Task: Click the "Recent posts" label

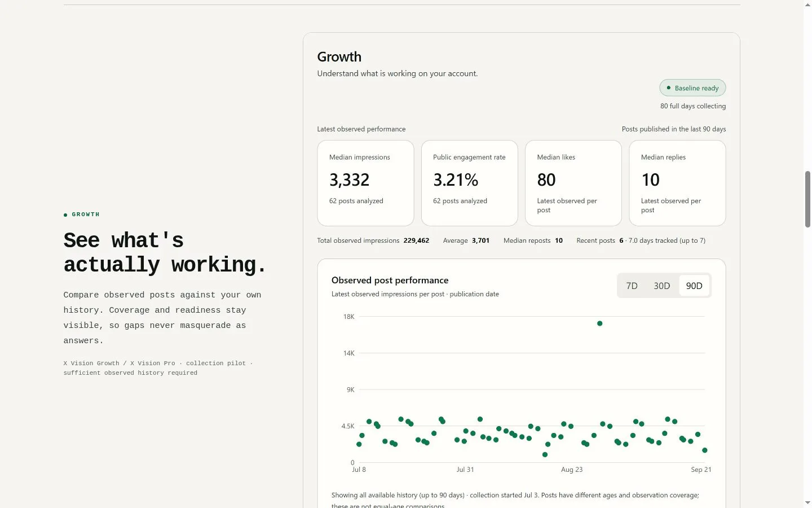Action: pyautogui.click(x=595, y=240)
